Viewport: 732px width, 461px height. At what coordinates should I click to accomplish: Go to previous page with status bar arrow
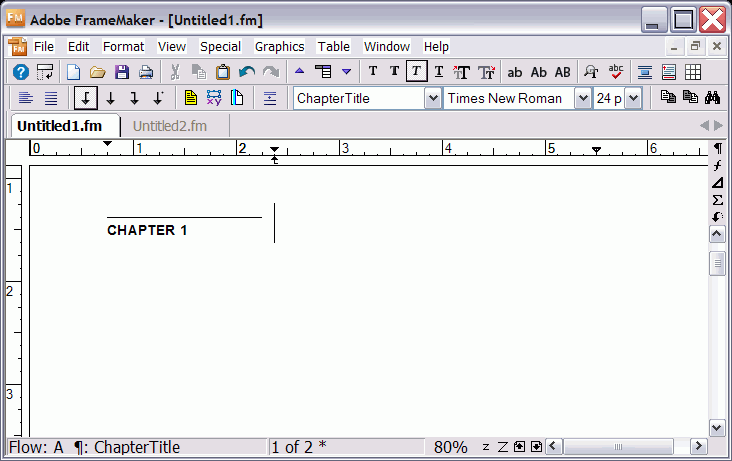(520, 447)
